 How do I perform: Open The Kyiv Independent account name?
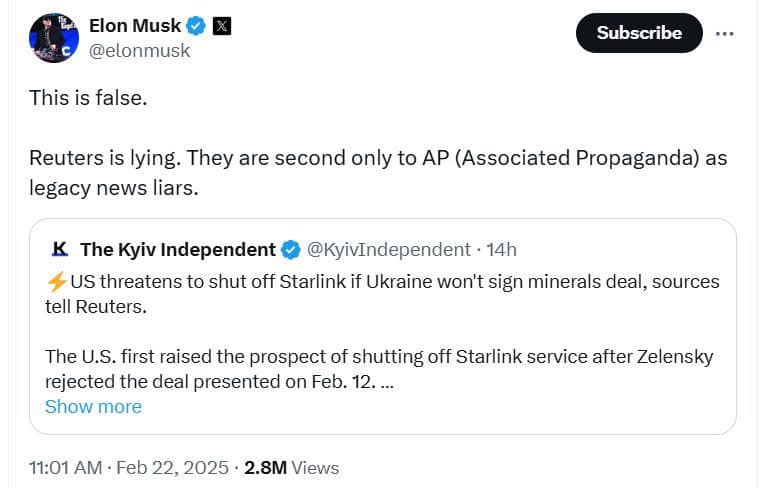pyautogui.click(x=177, y=249)
